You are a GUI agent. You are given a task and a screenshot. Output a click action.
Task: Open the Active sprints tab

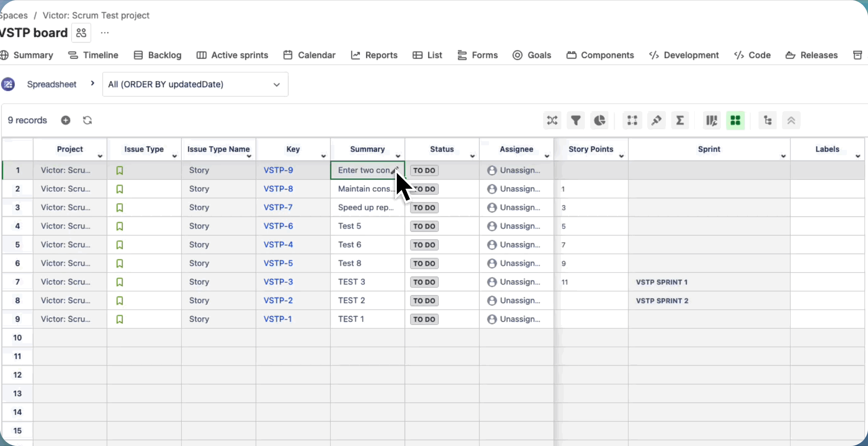232,55
